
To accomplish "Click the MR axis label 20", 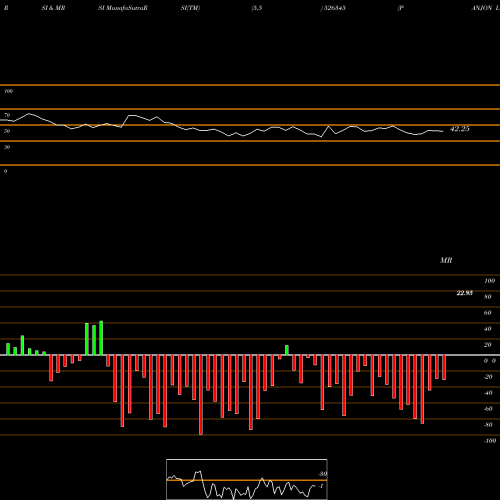I will click(x=488, y=345).
